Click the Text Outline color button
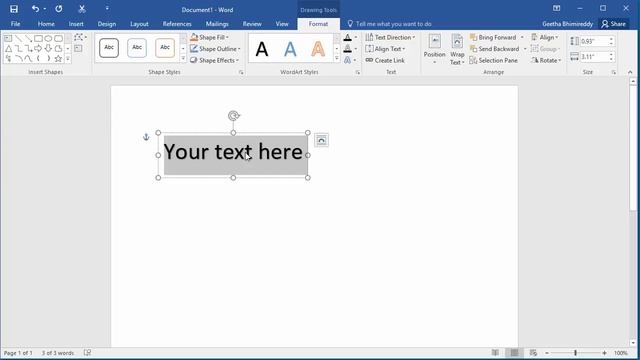The height and width of the screenshot is (360, 640). tap(347, 49)
